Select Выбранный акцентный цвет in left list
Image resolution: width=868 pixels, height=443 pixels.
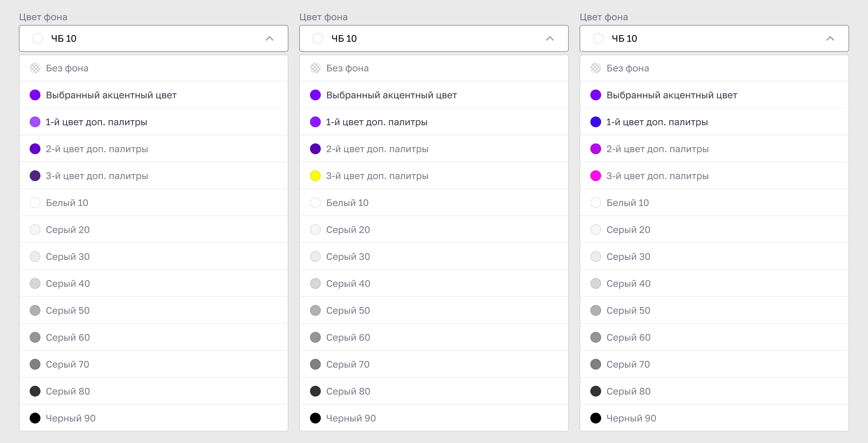(x=154, y=95)
